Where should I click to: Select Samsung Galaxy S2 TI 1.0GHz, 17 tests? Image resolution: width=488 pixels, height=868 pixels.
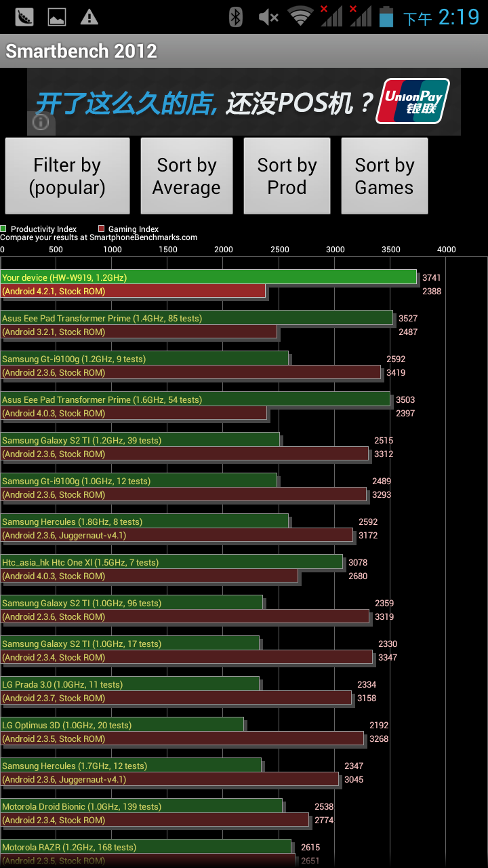pos(130,644)
